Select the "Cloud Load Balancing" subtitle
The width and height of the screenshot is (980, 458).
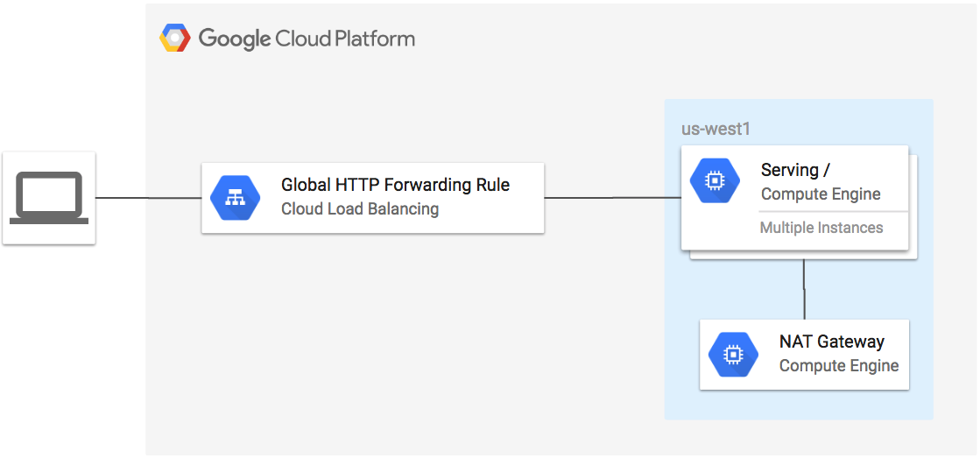click(x=360, y=208)
